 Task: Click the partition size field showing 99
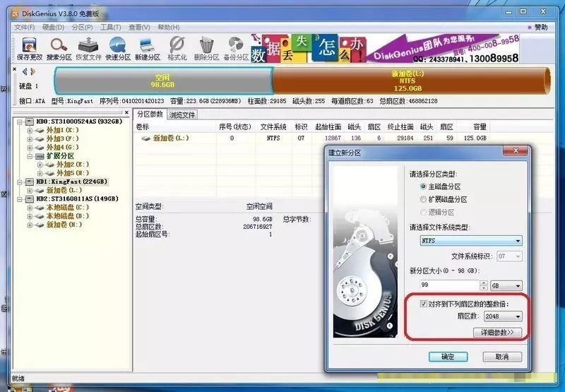pyautogui.click(x=449, y=285)
